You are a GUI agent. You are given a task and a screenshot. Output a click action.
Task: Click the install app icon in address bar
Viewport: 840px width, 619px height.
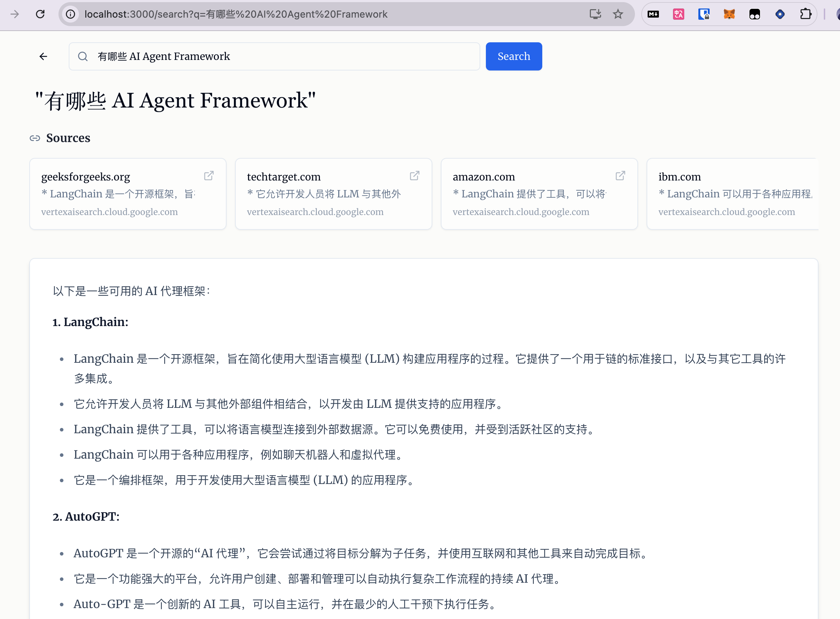(x=595, y=14)
